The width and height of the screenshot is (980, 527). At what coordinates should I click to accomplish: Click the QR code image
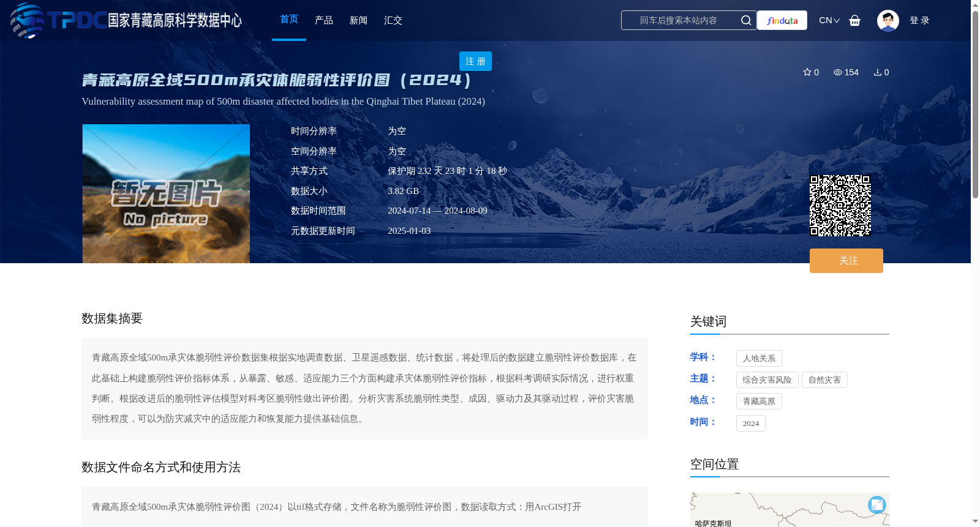pos(840,206)
